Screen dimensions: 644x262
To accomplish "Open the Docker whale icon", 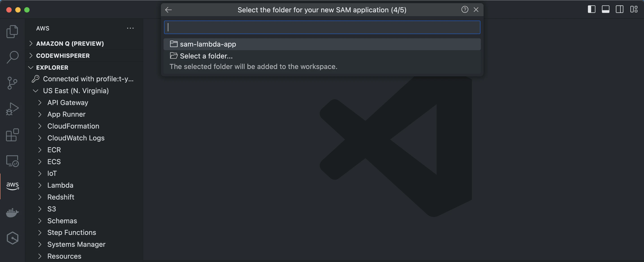I will [x=12, y=213].
